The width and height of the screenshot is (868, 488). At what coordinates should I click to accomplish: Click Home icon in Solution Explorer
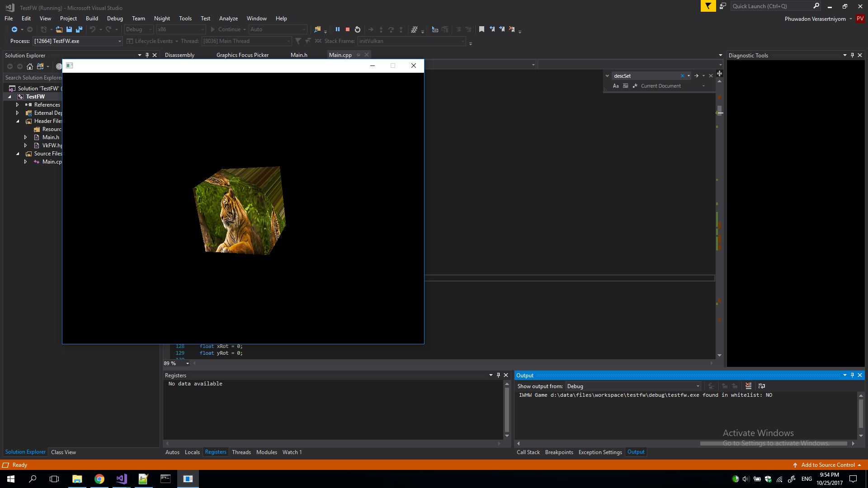[x=30, y=66]
